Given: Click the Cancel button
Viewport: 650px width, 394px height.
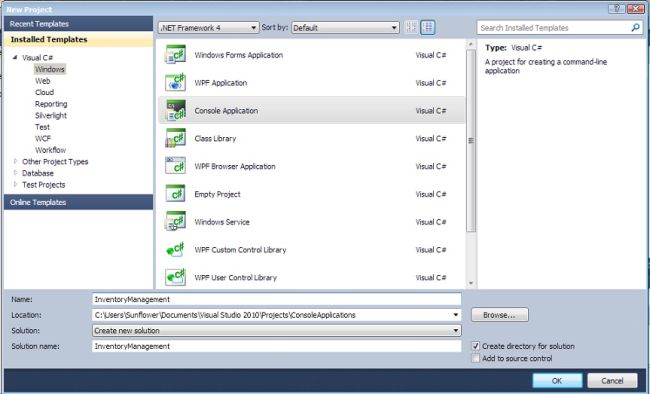Looking at the screenshot, I should (x=612, y=380).
